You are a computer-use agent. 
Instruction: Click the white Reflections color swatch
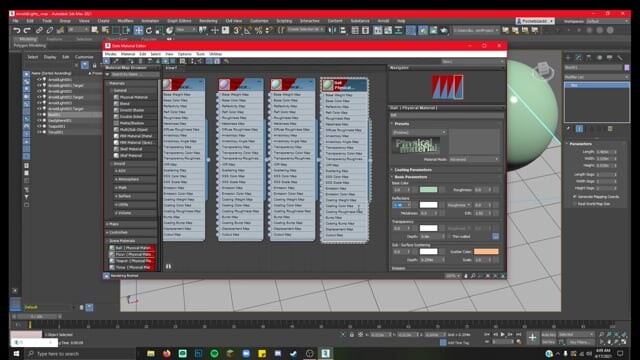(428, 204)
